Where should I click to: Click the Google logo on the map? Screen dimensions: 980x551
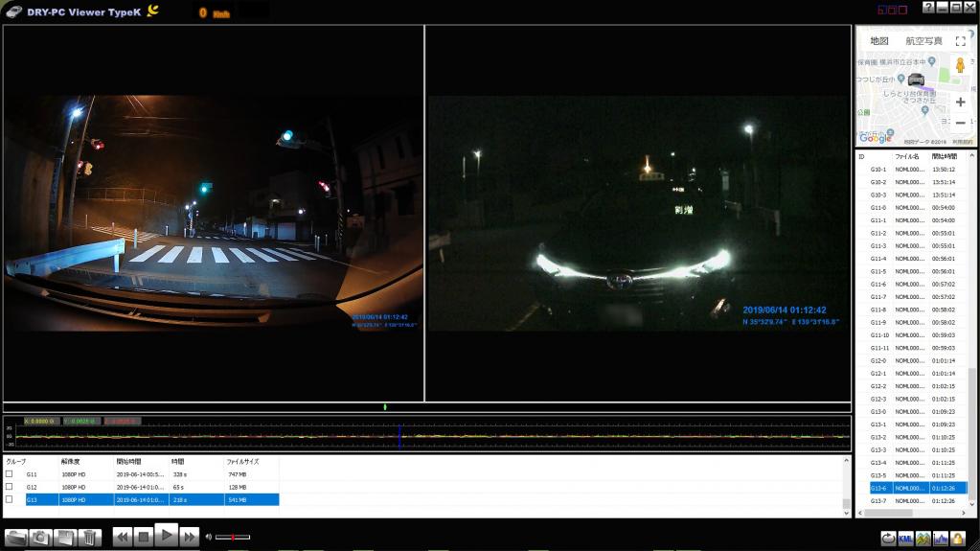[x=875, y=138]
